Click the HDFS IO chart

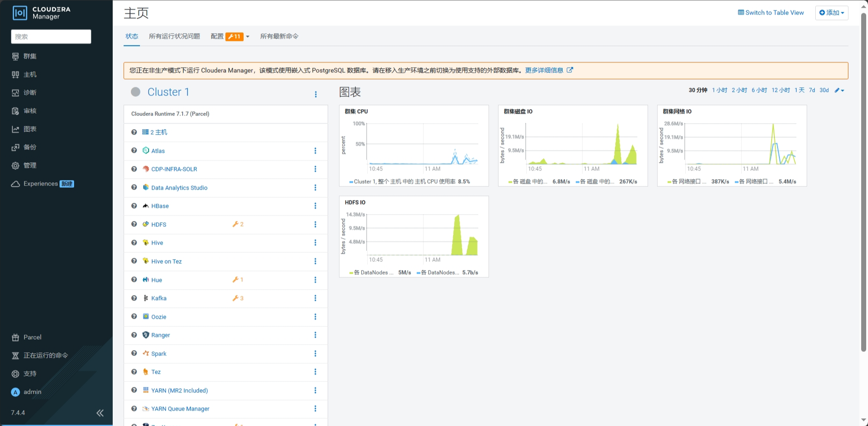point(414,236)
